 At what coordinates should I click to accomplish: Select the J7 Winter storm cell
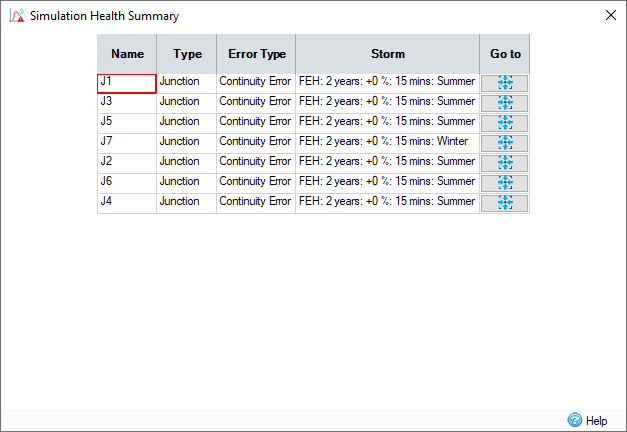[x=387, y=142]
